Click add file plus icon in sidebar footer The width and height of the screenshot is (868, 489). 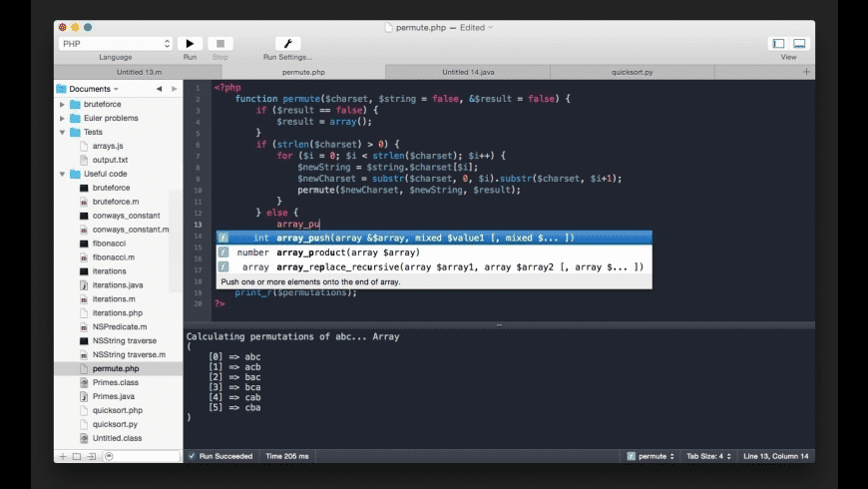pyautogui.click(x=62, y=456)
